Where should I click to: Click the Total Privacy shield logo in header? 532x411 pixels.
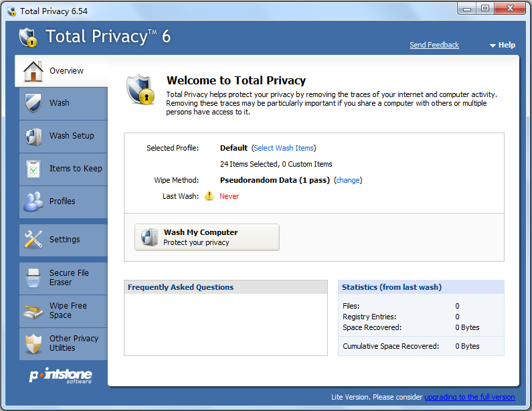point(28,37)
